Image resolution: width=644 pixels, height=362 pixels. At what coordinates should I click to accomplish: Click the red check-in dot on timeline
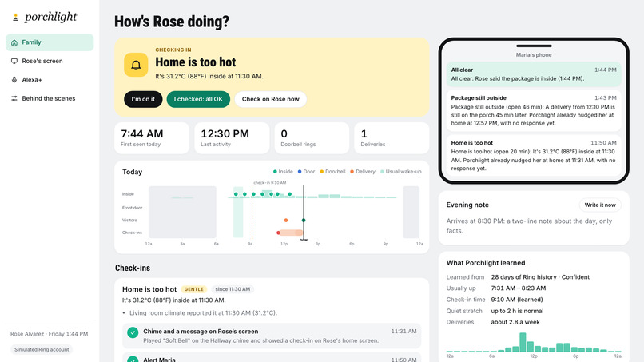[279, 233]
